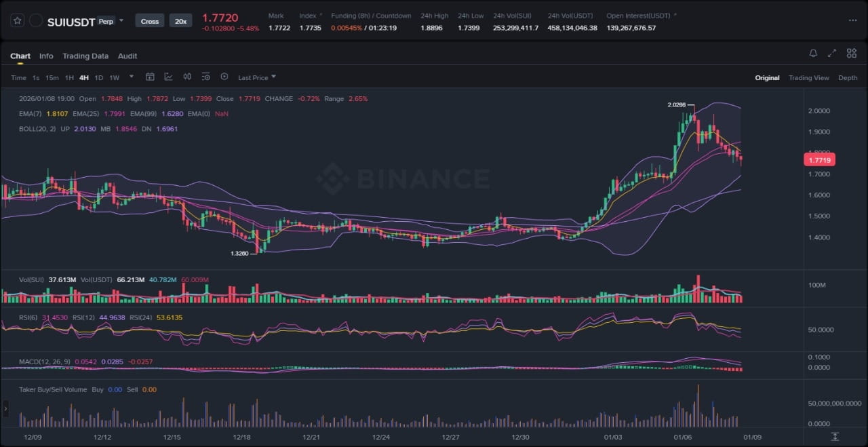Viewport: 868px width, 447px height.
Task: Open the grid layout icon
Action: 852,54
